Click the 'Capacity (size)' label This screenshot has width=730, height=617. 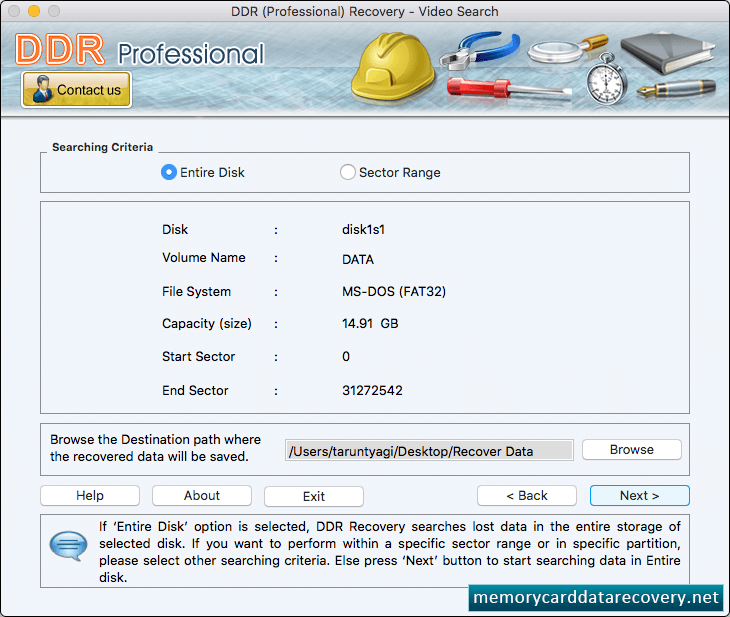tap(207, 324)
